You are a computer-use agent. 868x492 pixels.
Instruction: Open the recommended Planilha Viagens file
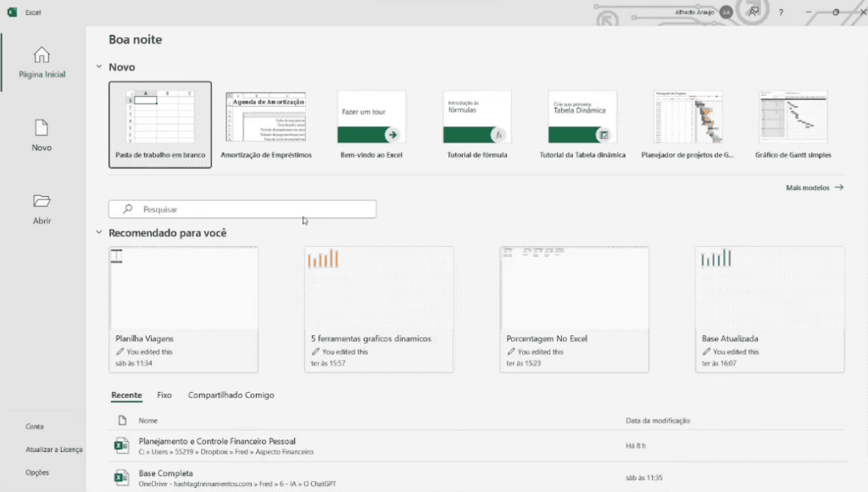[x=183, y=309]
